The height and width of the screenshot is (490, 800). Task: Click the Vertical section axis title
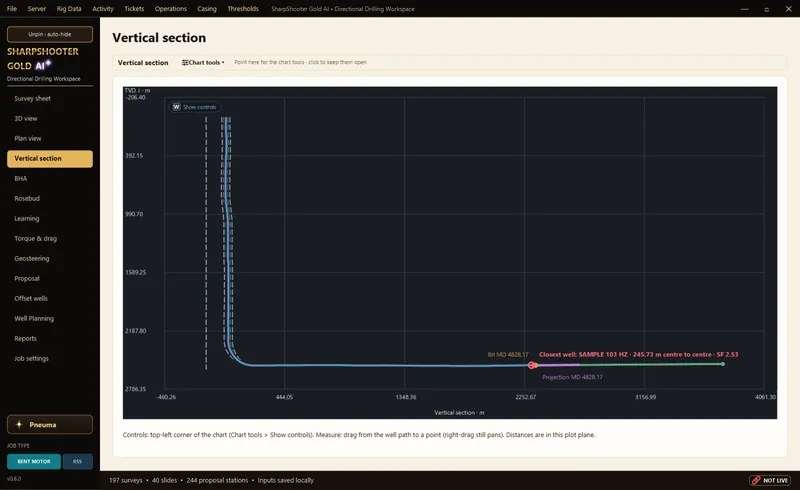coord(459,412)
